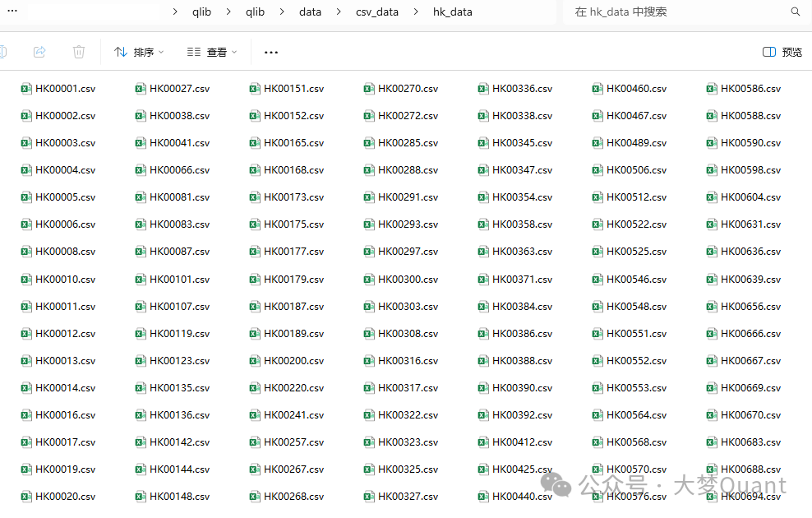Open the View (查看) dropdown
This screenshot has height=518, width=812.
pyautogui.click(x=212, y=52)
